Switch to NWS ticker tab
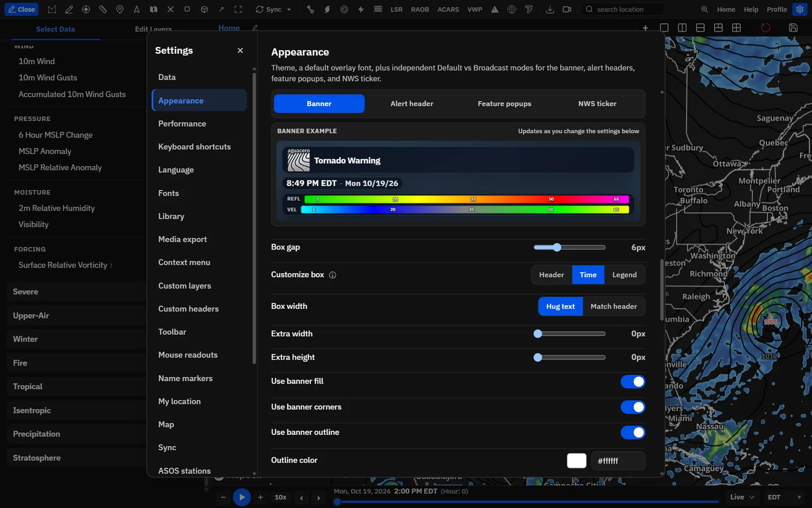The height and width of the screenshot is (508, 812). tap(597, 104)
